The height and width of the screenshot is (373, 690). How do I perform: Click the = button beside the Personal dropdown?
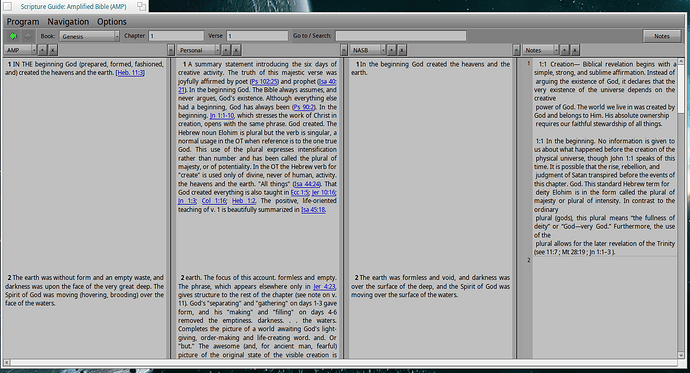[x=171, y=50]
